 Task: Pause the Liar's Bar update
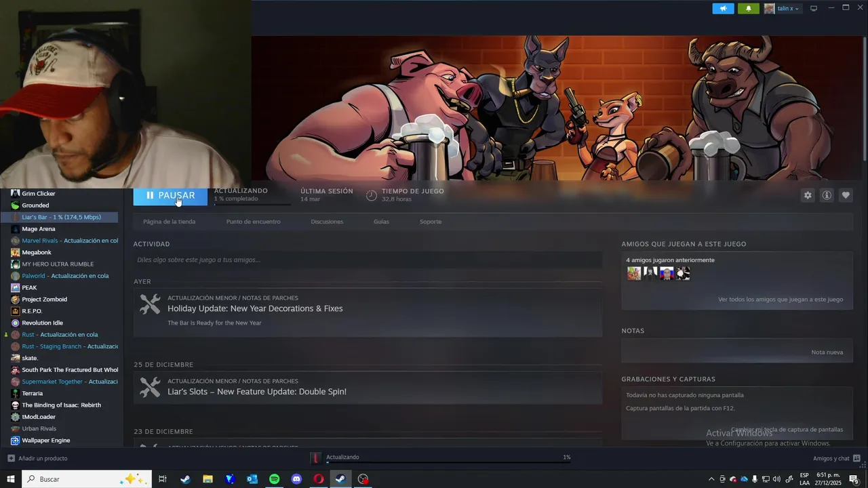point(170,195)
